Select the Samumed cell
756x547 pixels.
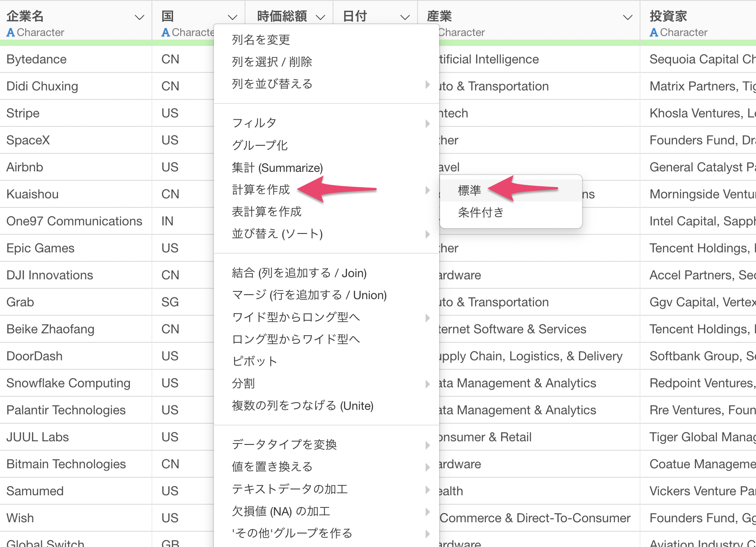[x=76, y=491]
